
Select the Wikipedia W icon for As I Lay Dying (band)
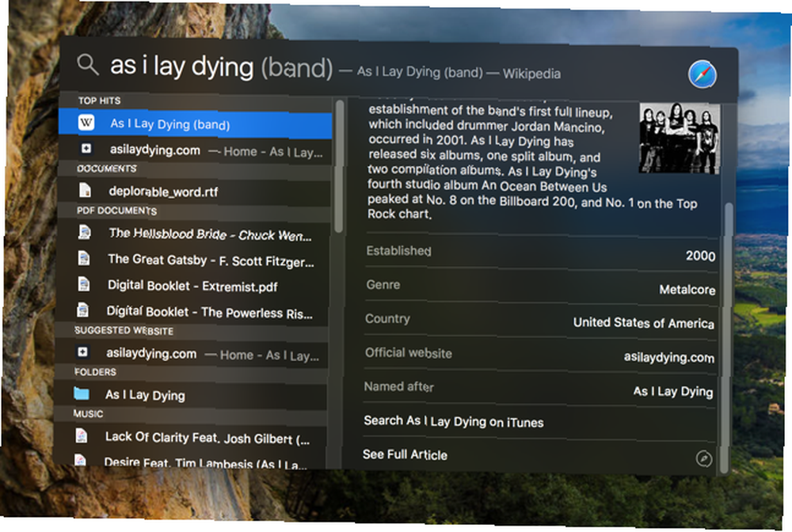click(x=86, y=123)
